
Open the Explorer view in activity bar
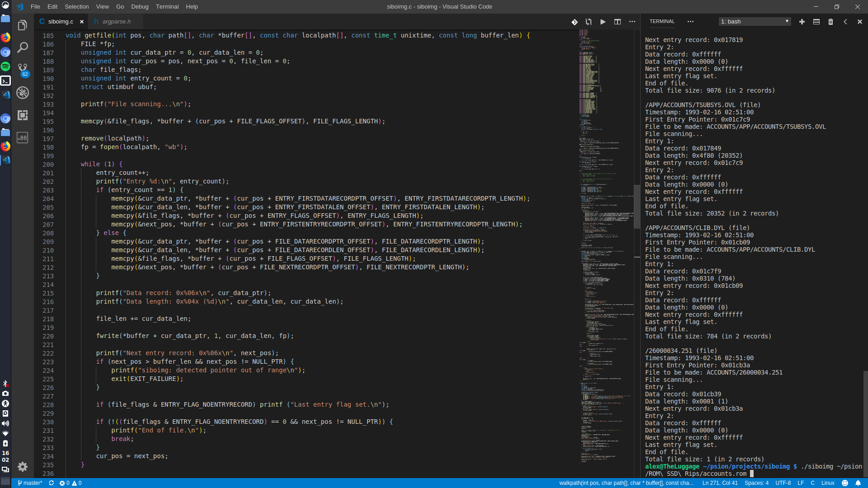click(23, 25)
